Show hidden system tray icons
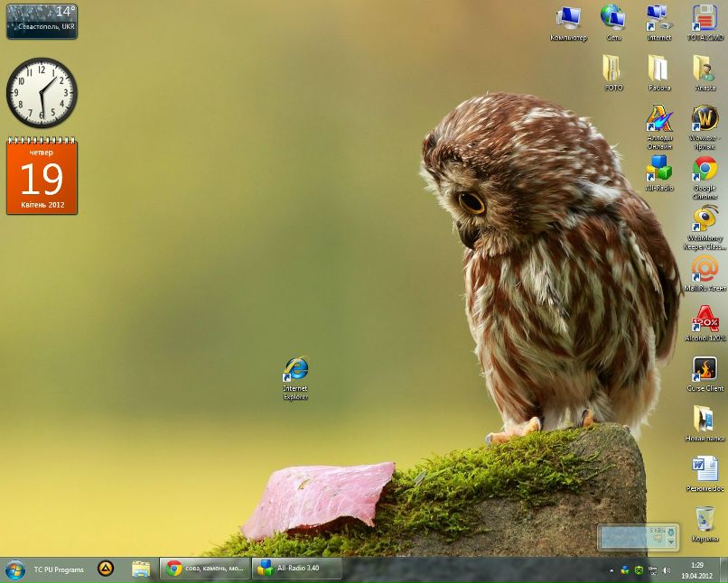The image size is (728, 583). pyautogui.click(x=611, y=570)
